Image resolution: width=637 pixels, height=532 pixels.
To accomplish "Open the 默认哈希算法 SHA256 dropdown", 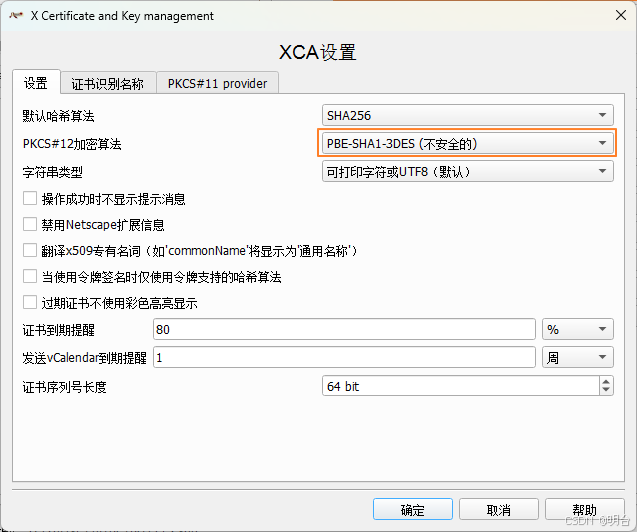I will 468,115.
